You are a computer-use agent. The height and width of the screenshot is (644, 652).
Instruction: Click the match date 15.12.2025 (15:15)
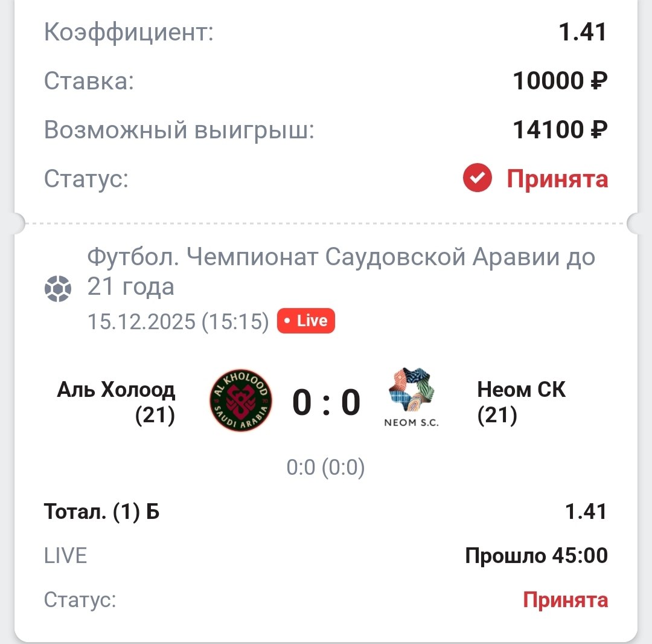pyautogui.click(x=178, y=321)
